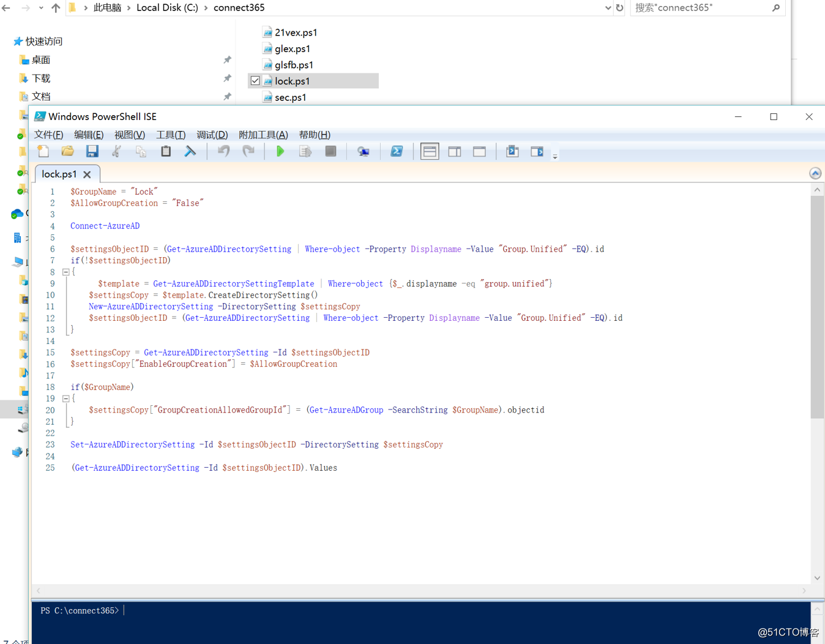
Task: Show the script pane on right layout icon
Action: click(x=455, y=151)
